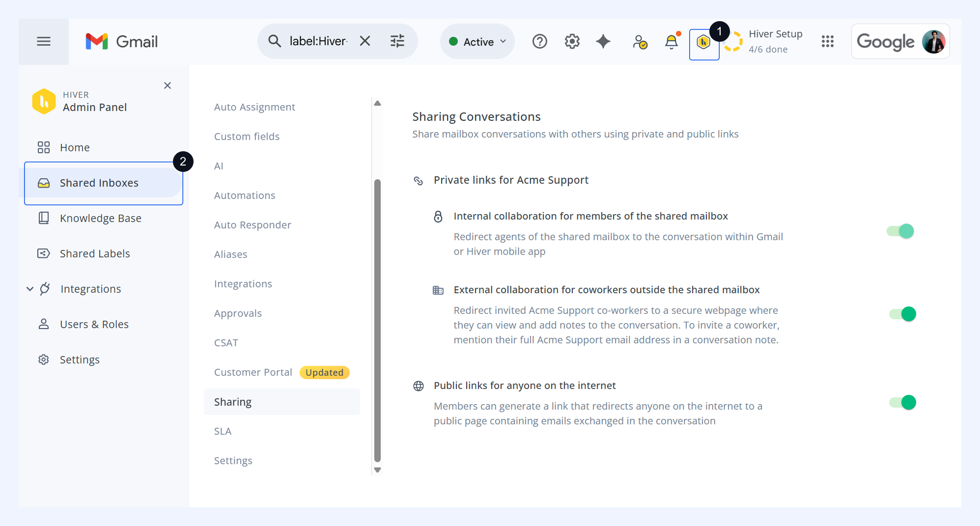Screen dimensions: 980x526
Task: Open Automations settings
Action: point(245,195)
